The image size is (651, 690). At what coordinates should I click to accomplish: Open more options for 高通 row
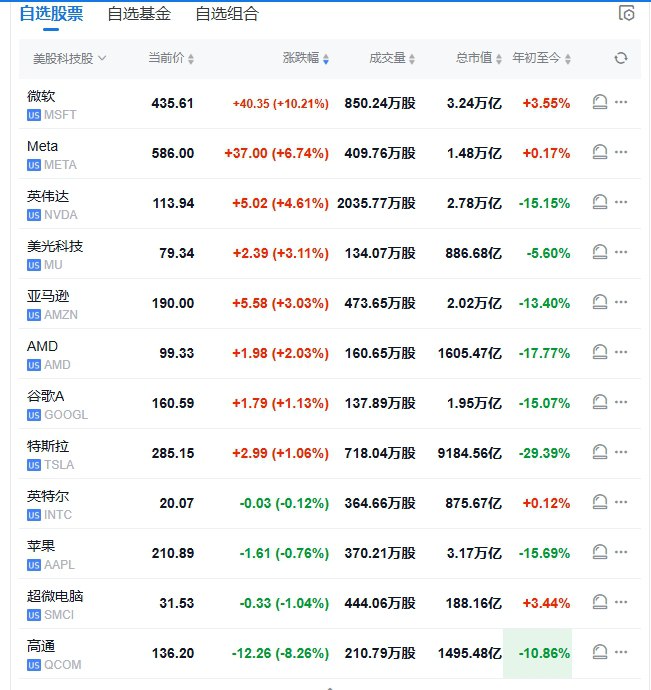tap(621, 652)
